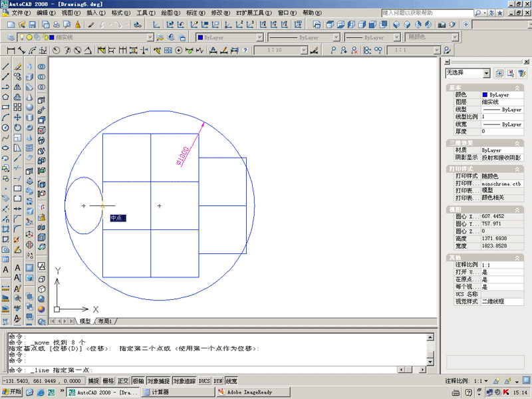This screenshot has width=532, height=399.
Task: Select the Move modify tool
Action: 17,118
